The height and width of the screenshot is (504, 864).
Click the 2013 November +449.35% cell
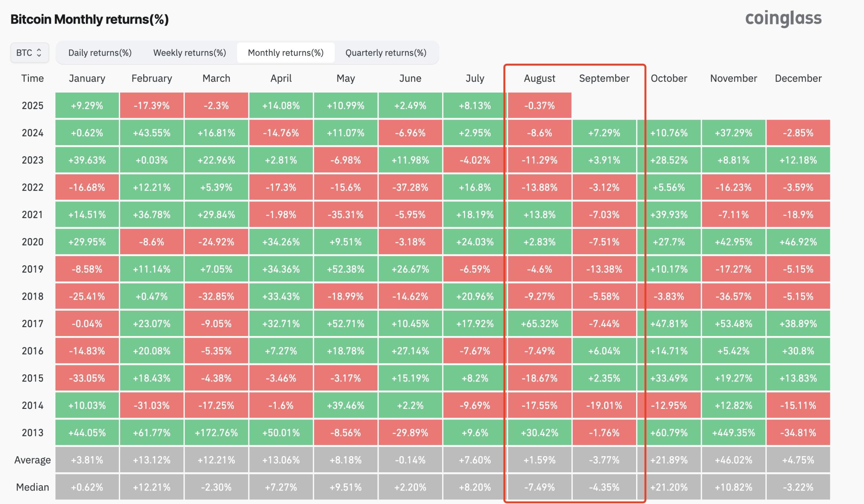tap(733, 433)
